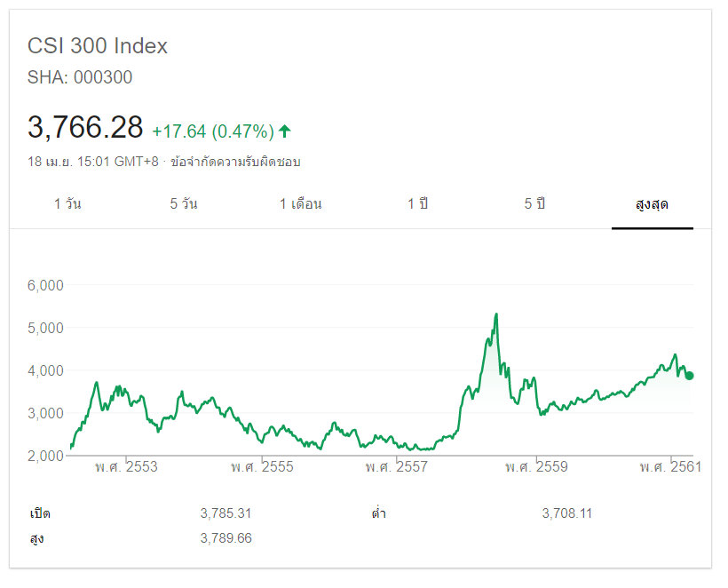The image size is (728, 588).
Task: Click the green up-arrow change indicator
Action: (285, 131)
